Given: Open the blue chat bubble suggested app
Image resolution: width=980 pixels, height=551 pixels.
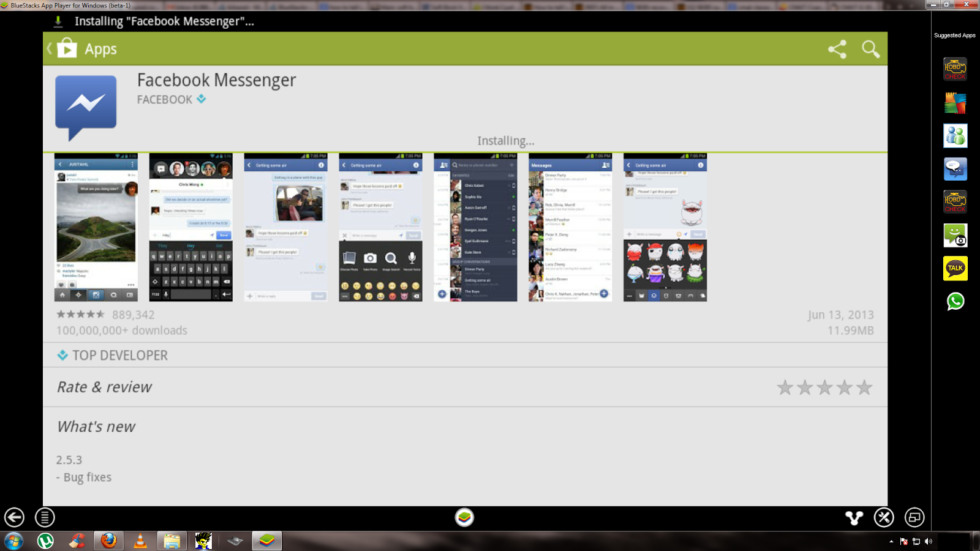Looking at the screenshot, I should coord(955,169).
